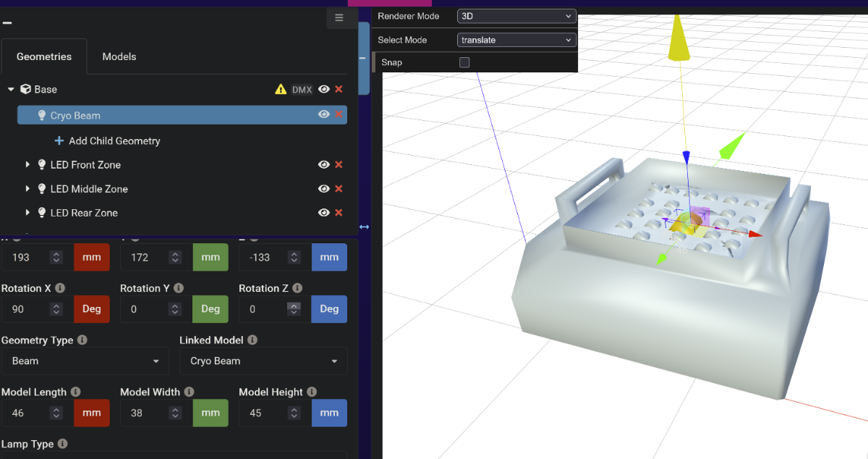The width and height of the screenshot is (868, 459).
Task: Click the blue mm unit button for -133
Action: [329, 257]
